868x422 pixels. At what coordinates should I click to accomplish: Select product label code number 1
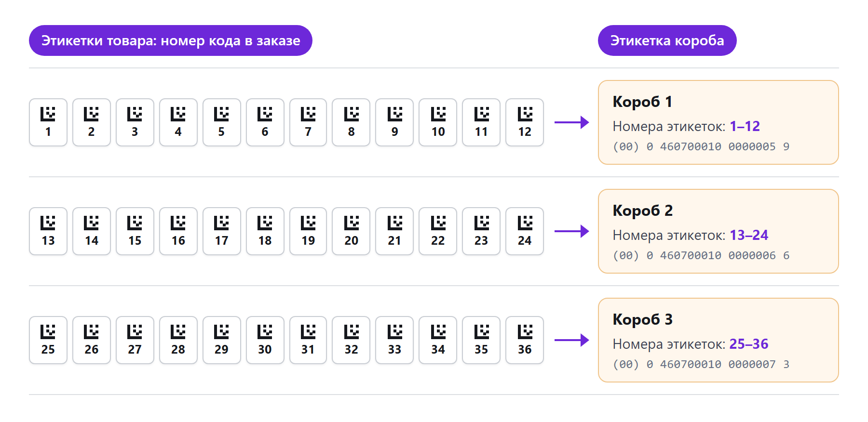coord(48,122)
